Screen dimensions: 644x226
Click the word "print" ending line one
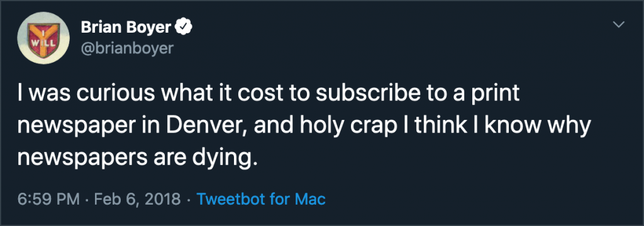tap(498, 95)
